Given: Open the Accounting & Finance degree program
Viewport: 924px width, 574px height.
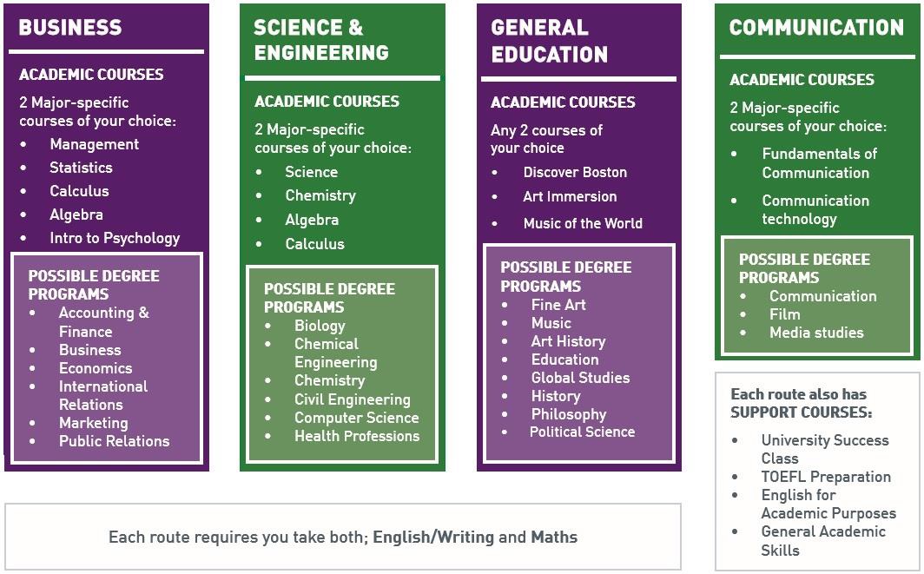Looking at the screenshot, I should pyautogui.click(x=103, y=321).
